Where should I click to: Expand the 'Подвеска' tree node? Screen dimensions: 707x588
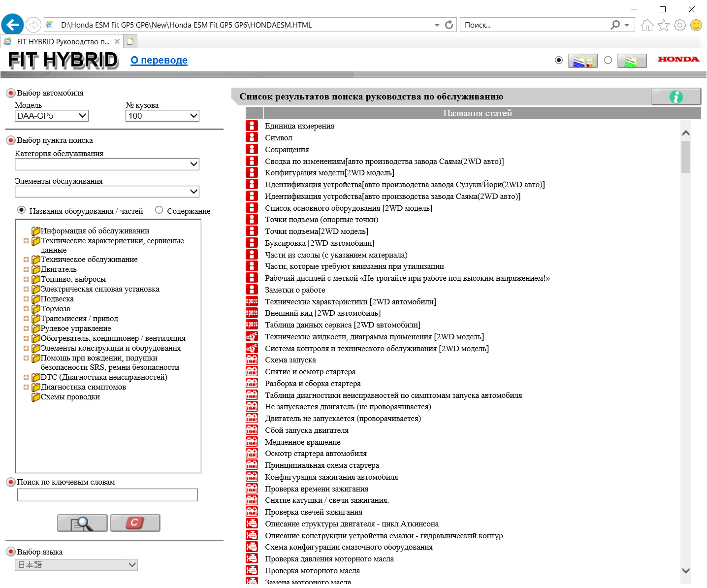click(26, 299)
